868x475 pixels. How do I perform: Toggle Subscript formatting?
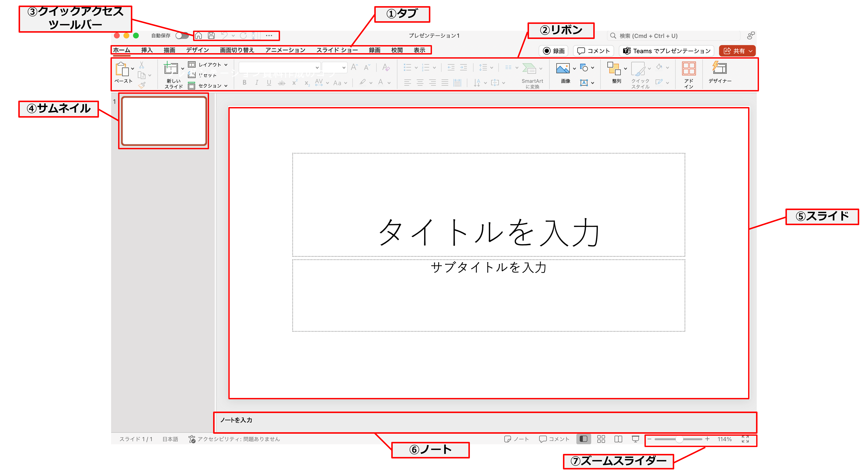(307, 83)
